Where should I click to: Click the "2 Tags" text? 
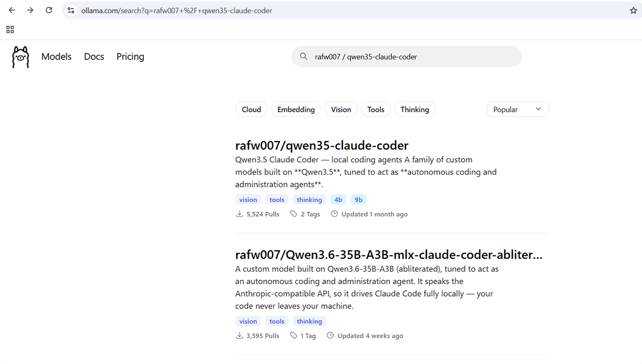click(x=310, y=214)
